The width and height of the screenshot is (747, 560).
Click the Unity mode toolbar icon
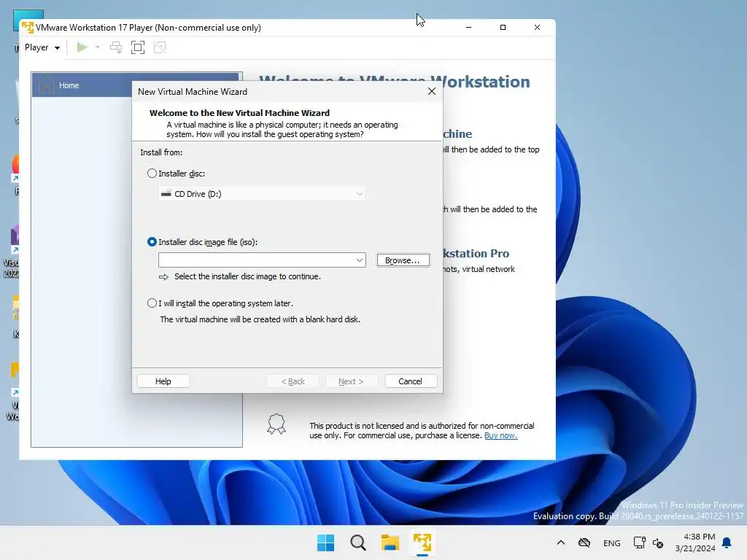[x=160, y=47]
